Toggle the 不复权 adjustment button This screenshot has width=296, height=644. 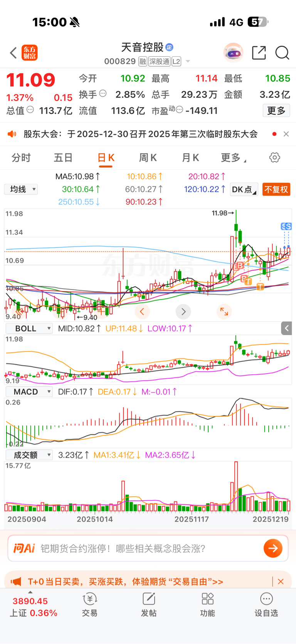point(276,189)
